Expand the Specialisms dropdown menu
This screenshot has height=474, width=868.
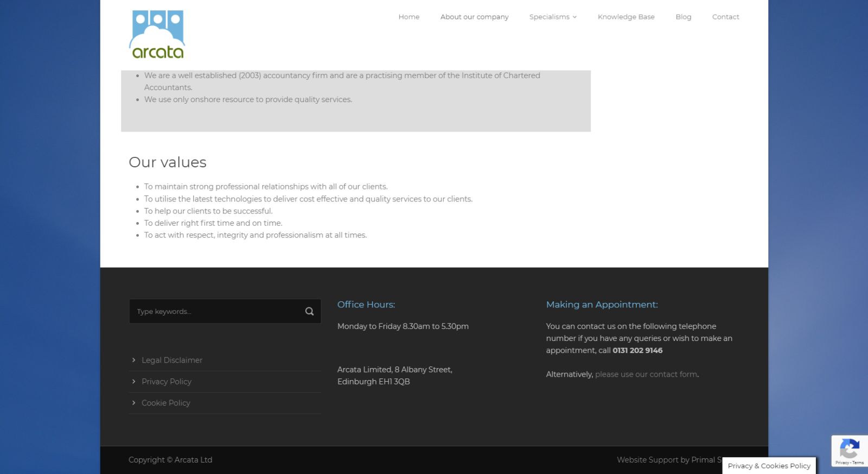click(553, 17)
